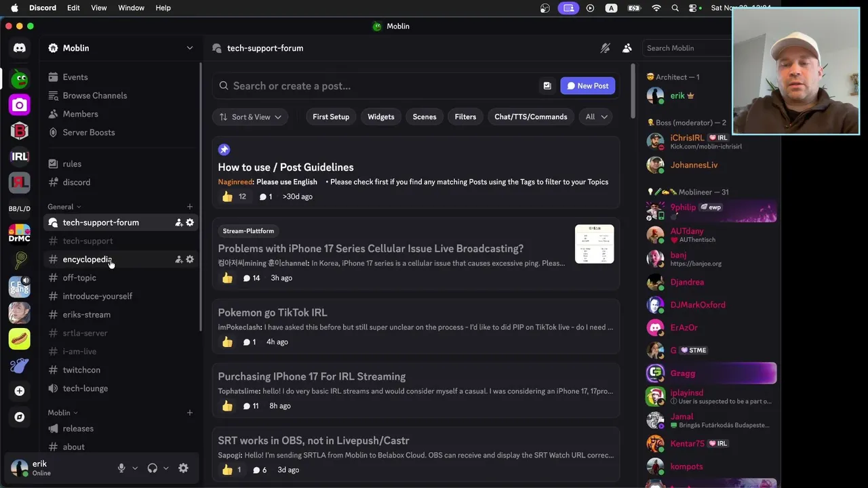
Task: Filter posts by Chat/TTS/Commands tag
Action: point(531,117)
